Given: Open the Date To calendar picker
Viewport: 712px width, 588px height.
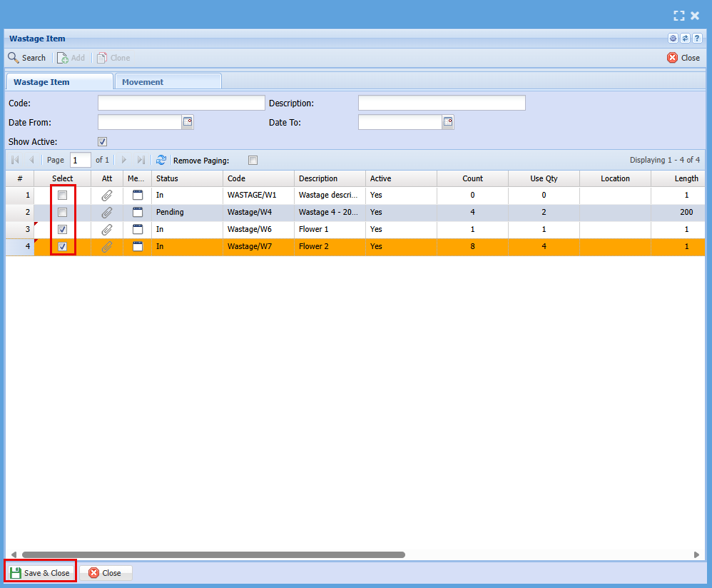Looking at the screenshot, I should point(448,122).
